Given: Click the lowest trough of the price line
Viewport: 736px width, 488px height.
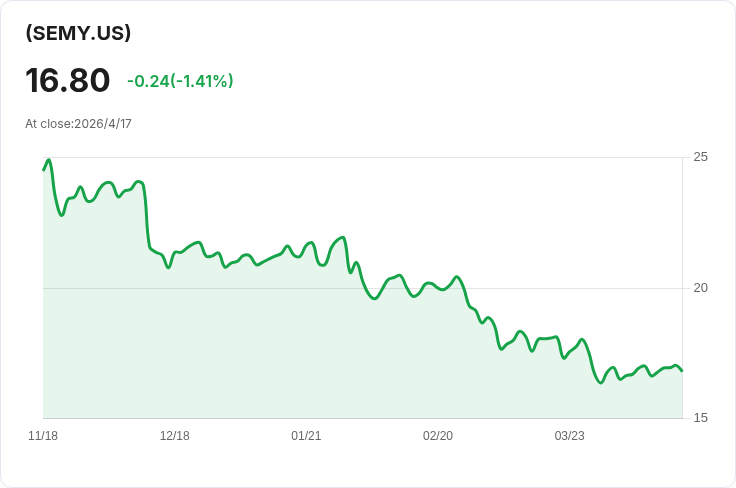Looking at the screenshot, I should pyautogui.click(x=600, y=383).
